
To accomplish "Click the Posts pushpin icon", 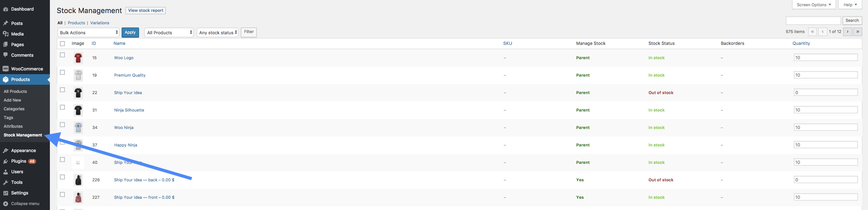I will tap(6, 23).
